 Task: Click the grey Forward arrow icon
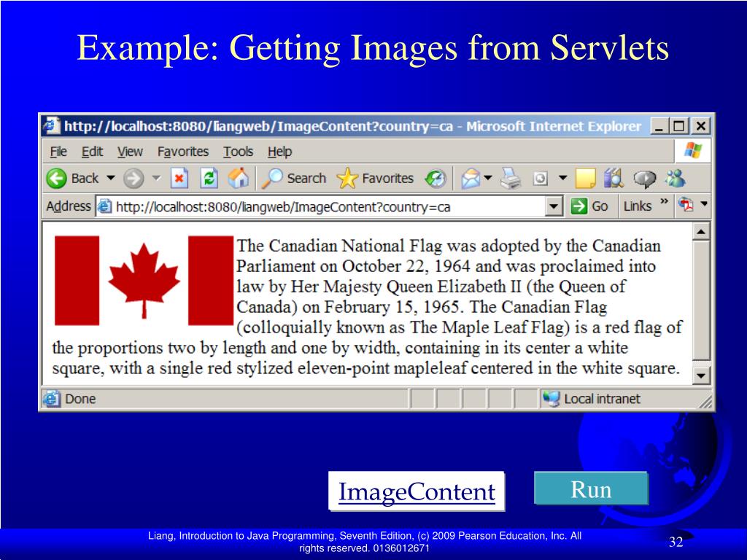(133, 179)
